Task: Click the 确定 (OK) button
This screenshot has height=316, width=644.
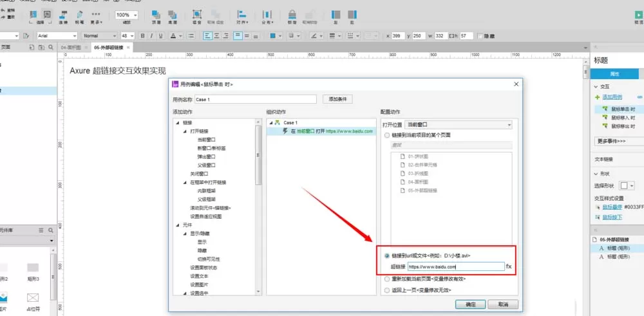Action: 470,304
